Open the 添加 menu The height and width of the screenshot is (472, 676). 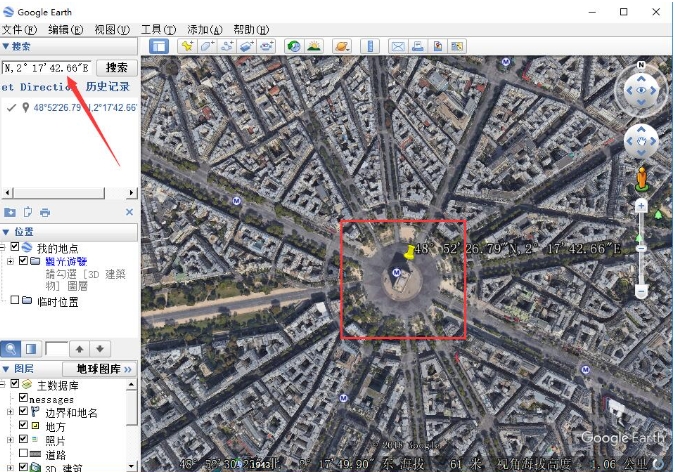[x=205, y=29]
